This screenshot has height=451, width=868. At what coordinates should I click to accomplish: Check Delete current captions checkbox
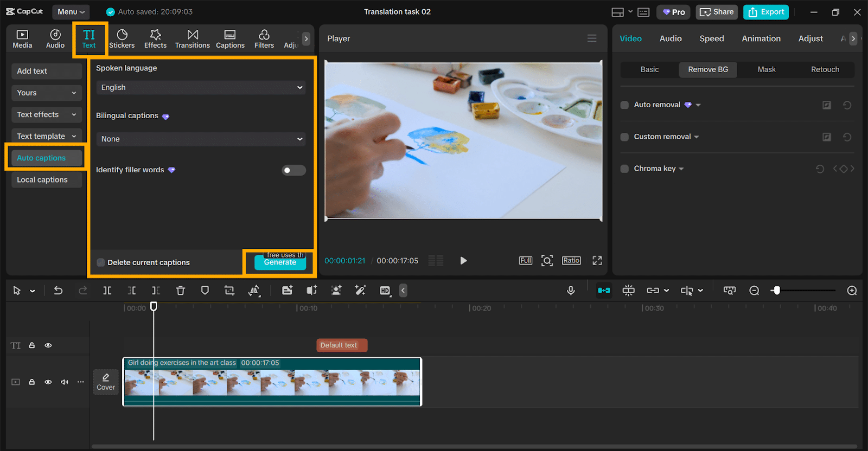[101, 262]
